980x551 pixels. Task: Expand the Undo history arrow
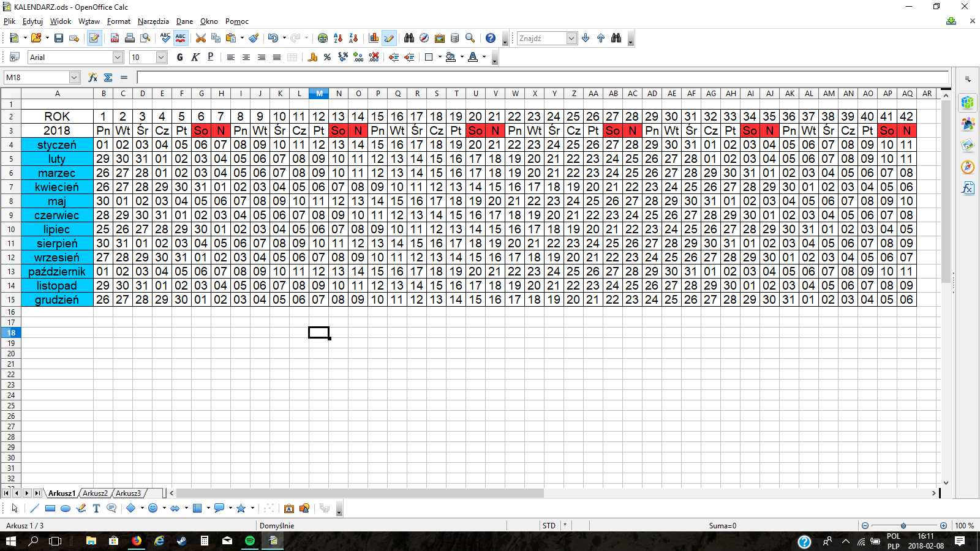click(284, 38)
